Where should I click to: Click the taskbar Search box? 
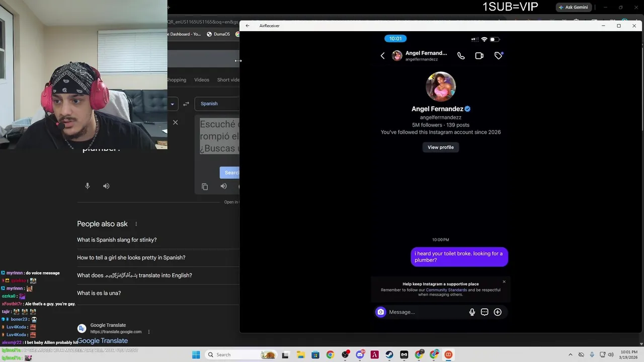click(242, 354)
